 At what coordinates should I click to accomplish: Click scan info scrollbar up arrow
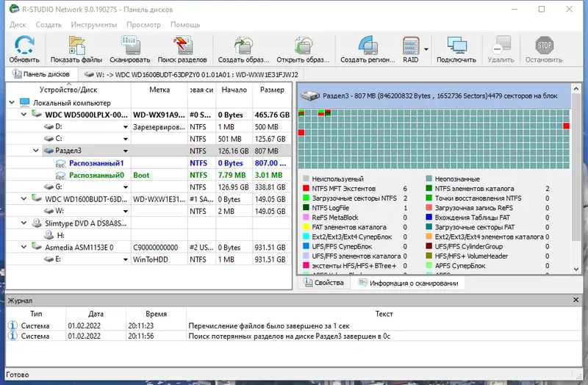click(x=576, y=89)
